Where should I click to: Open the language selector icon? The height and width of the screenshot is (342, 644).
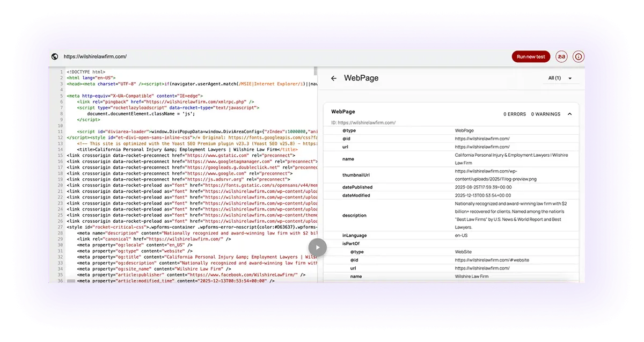[561, 56]
